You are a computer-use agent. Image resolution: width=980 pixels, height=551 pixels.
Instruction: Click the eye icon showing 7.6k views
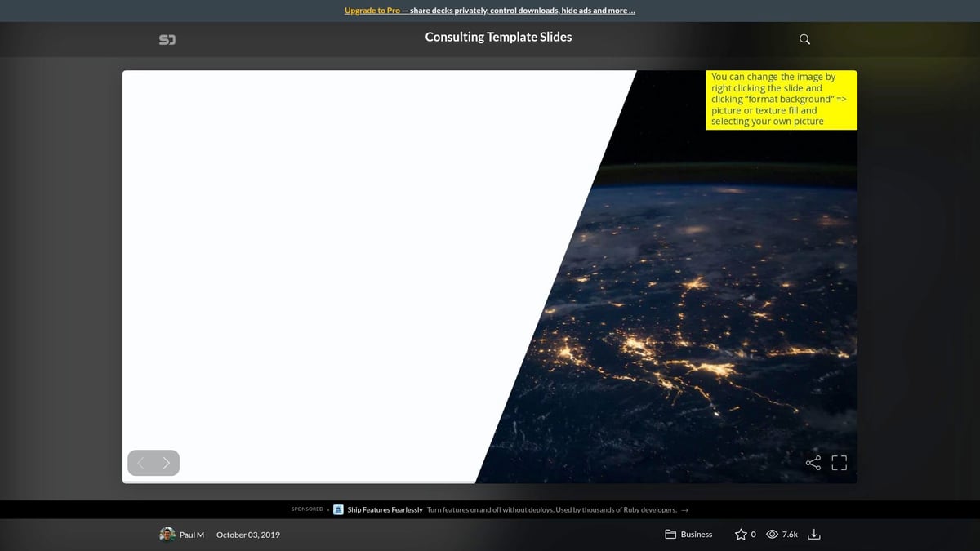(x=772, y=534)
